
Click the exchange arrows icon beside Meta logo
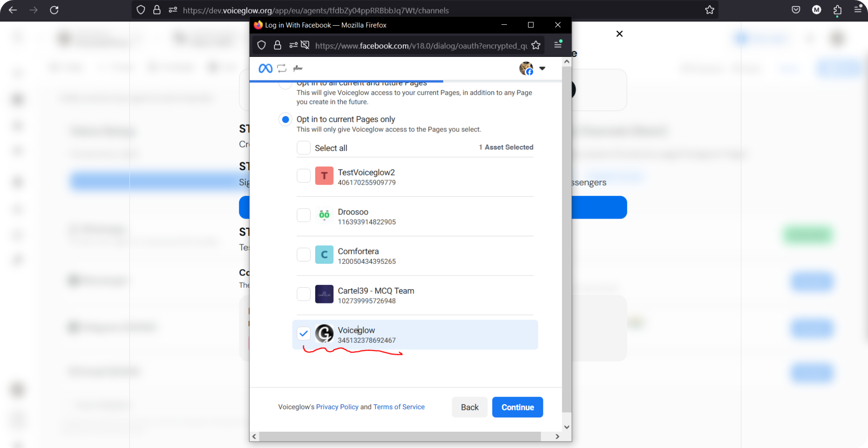[282, 69]
